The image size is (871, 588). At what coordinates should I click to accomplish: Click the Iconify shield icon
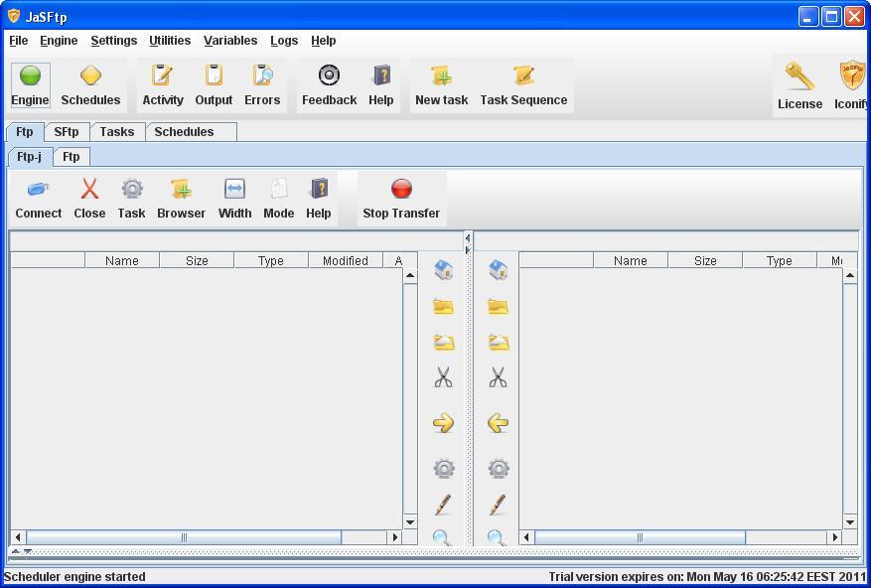point(851,85)
